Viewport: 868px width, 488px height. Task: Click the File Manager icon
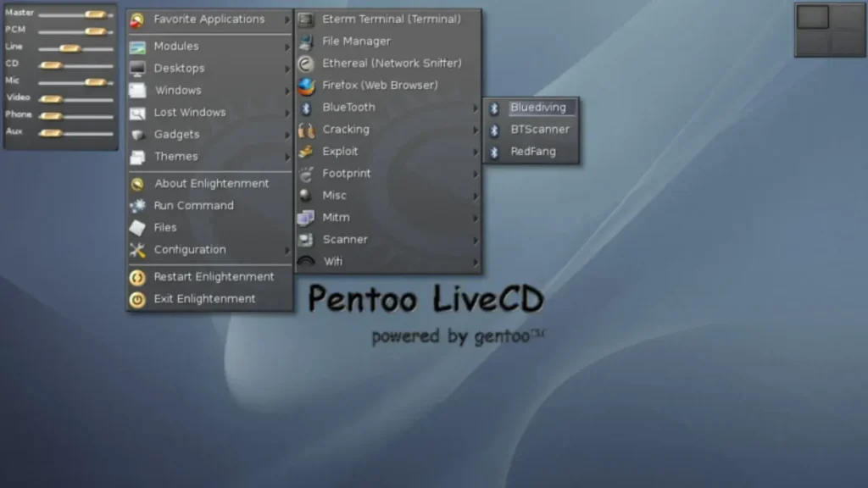(305, 42)
